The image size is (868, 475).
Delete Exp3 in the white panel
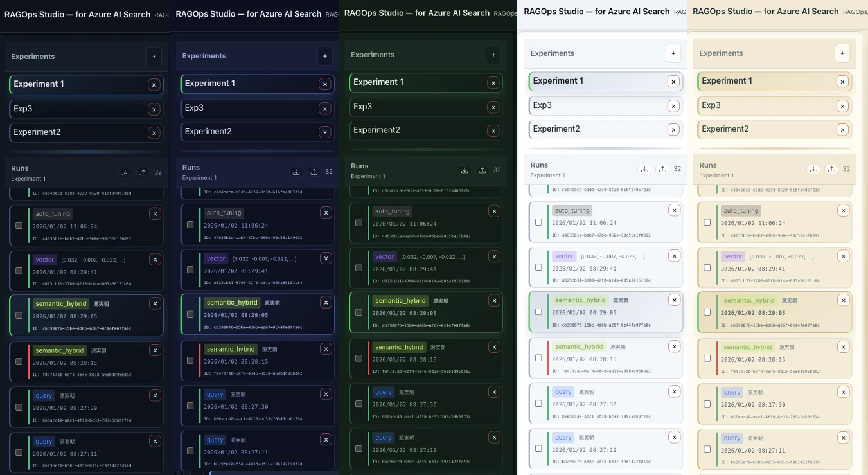[673, 105]
